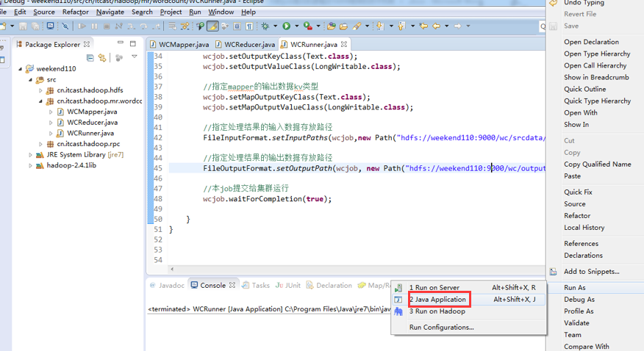Click the green bug Debug icon
Screen dimensions: 644x351
(265, 26)
